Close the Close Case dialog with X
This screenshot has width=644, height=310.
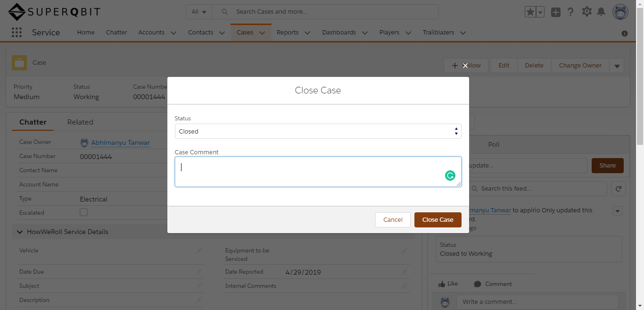465,66
